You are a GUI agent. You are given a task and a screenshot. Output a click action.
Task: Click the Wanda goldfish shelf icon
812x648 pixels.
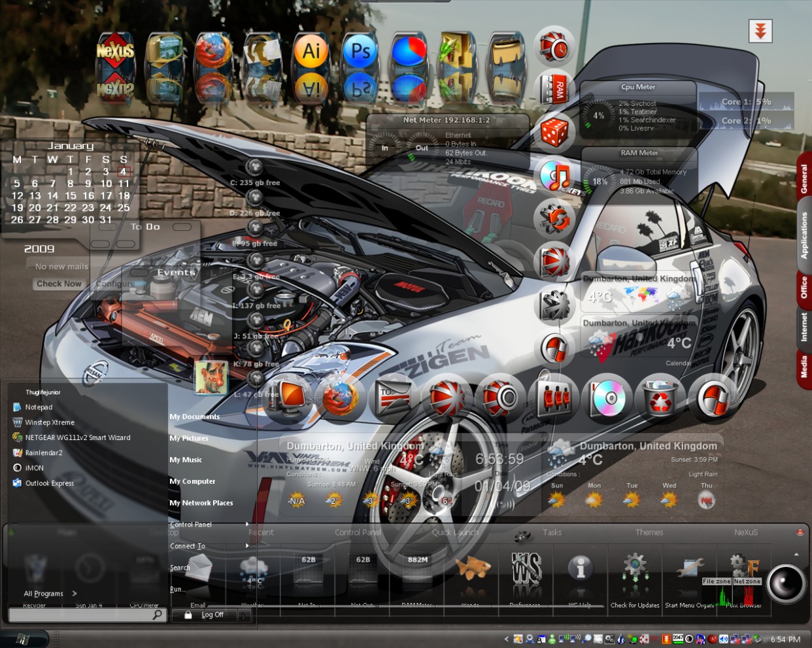472,568
